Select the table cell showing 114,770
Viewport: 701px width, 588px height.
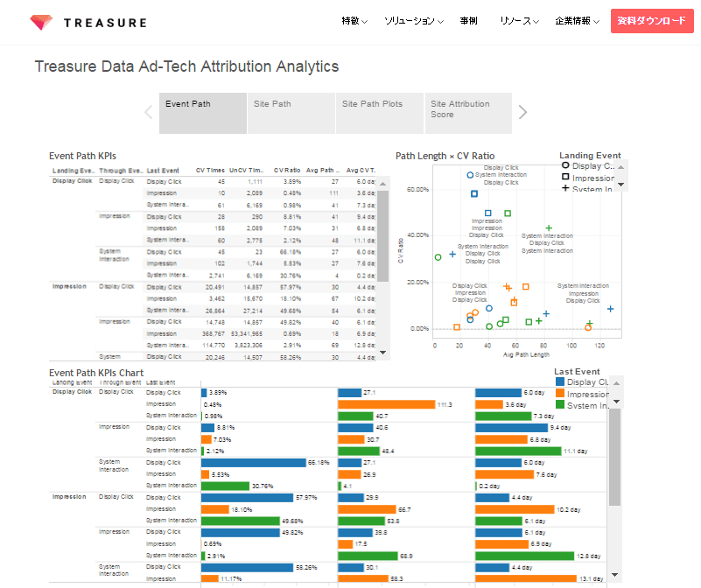pyautogui.click(x=214, y=346)
